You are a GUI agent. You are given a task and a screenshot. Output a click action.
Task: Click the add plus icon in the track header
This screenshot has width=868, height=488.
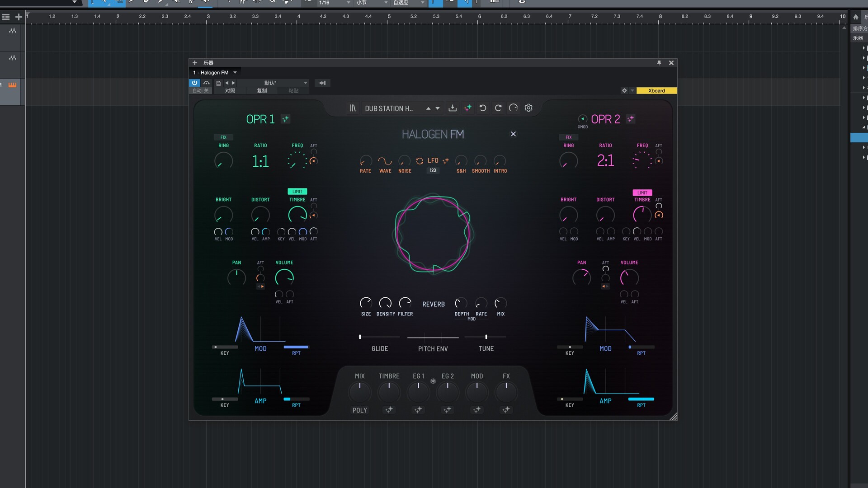(x=19, y=17)
